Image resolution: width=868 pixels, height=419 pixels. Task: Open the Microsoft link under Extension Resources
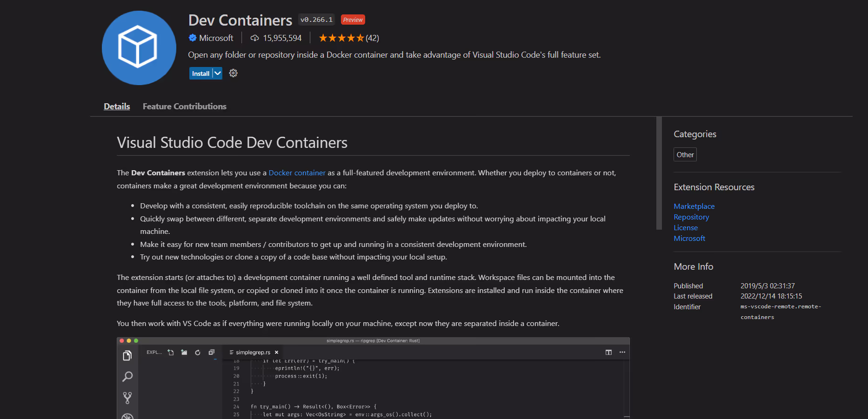click(x=689, y=239)
